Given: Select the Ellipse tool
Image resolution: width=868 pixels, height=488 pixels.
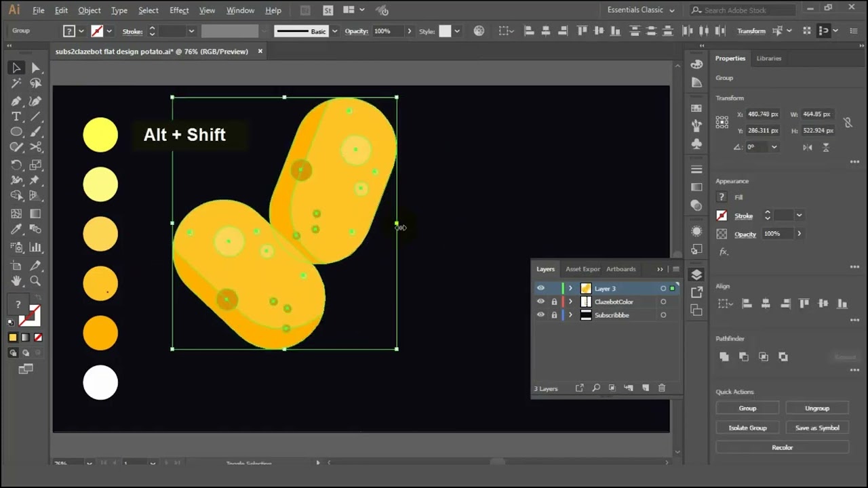Looking at the screenshot, I should (x=16, y=132).
